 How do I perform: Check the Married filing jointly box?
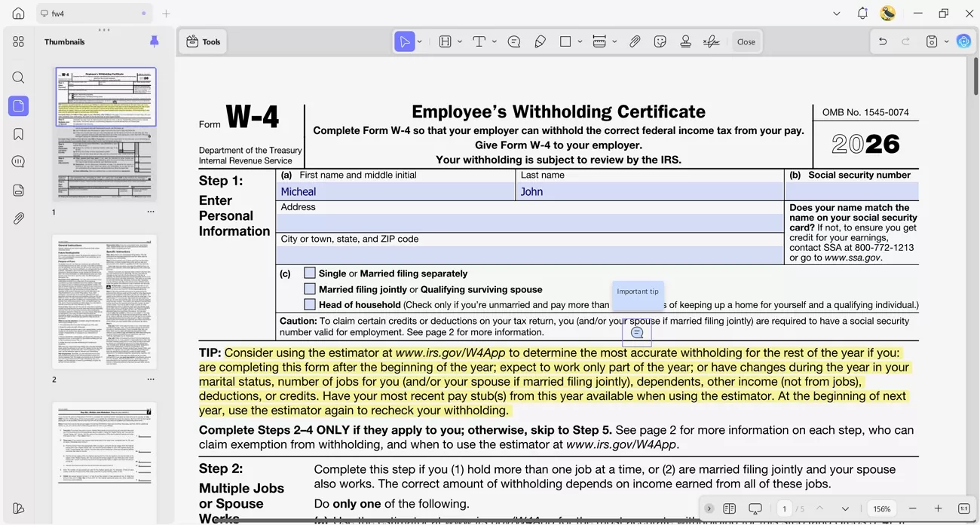pos(310,288)
